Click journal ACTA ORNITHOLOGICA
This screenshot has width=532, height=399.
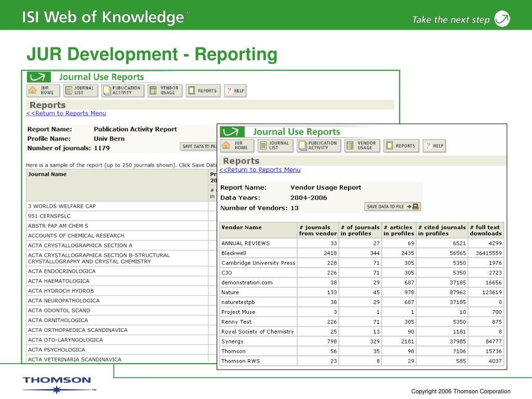(x=58, y=321)
